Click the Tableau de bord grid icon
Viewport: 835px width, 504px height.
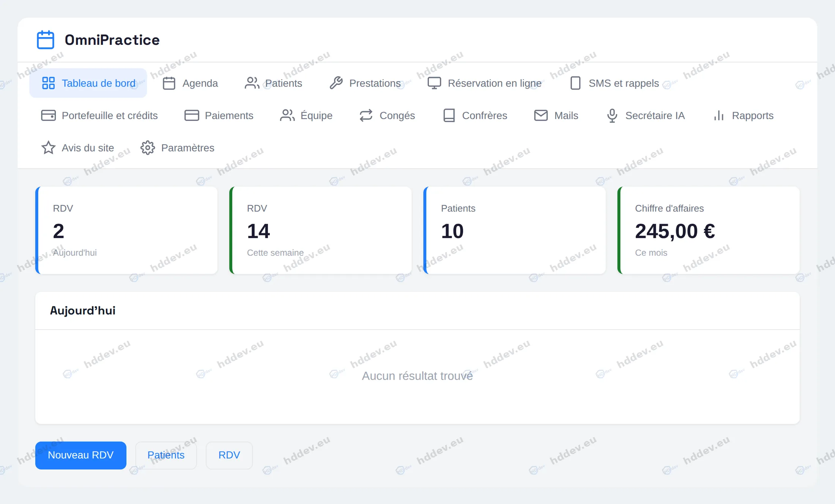48,83
